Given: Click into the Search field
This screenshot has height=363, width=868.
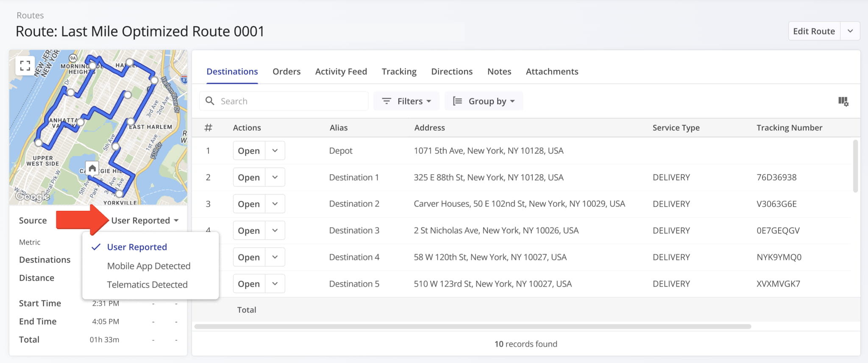Looking at the screenshot, I should (x=284, y=101).
